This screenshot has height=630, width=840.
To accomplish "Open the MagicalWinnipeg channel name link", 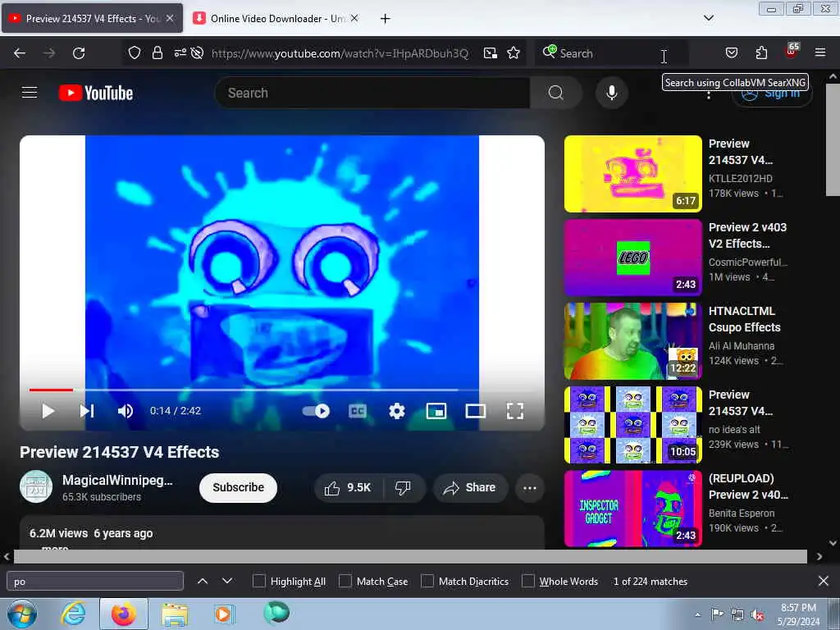I will point(117,481).
